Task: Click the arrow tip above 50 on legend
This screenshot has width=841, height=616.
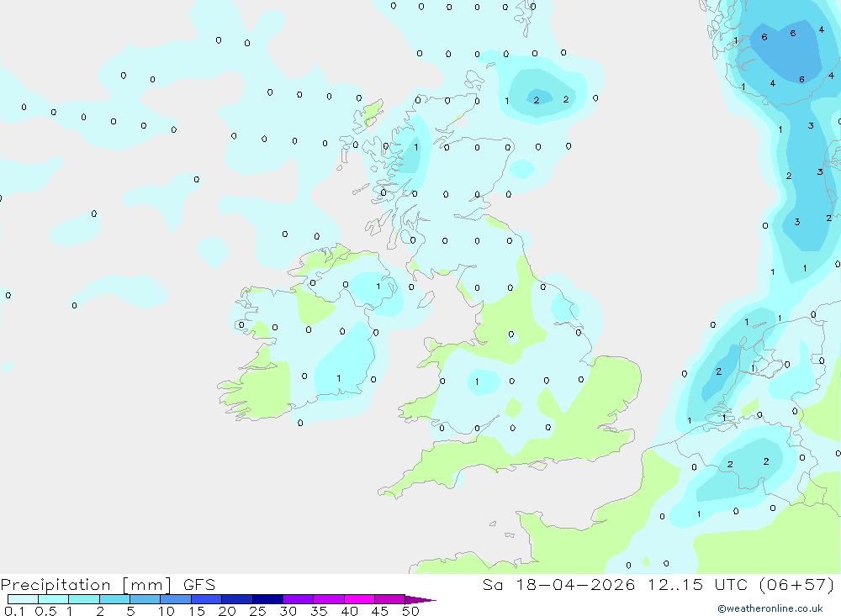Action: point(420,599)
